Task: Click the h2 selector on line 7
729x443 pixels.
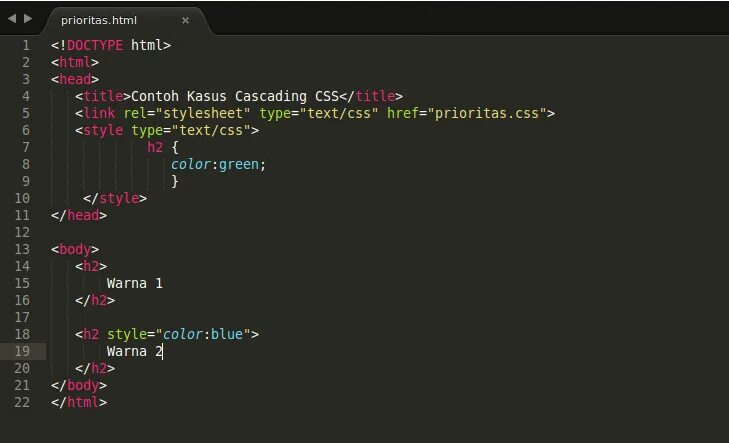Action: click(x=155, y=148)
